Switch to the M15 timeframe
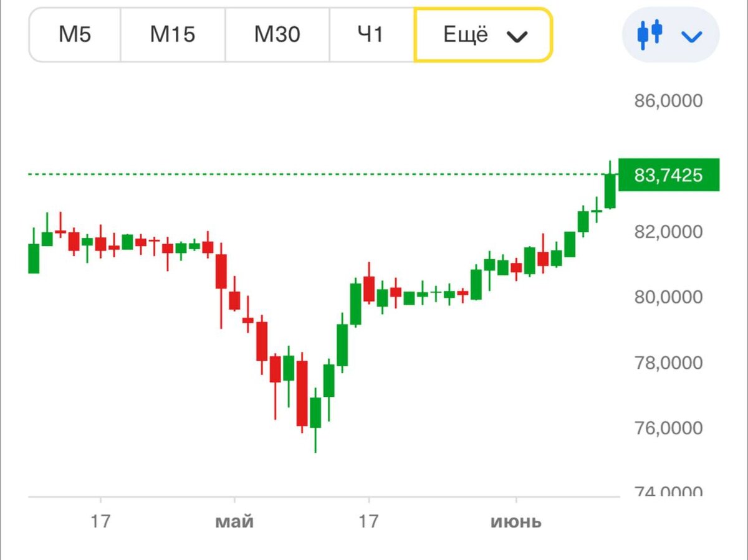This screenshot has height=560, width=748. point(173,35)
